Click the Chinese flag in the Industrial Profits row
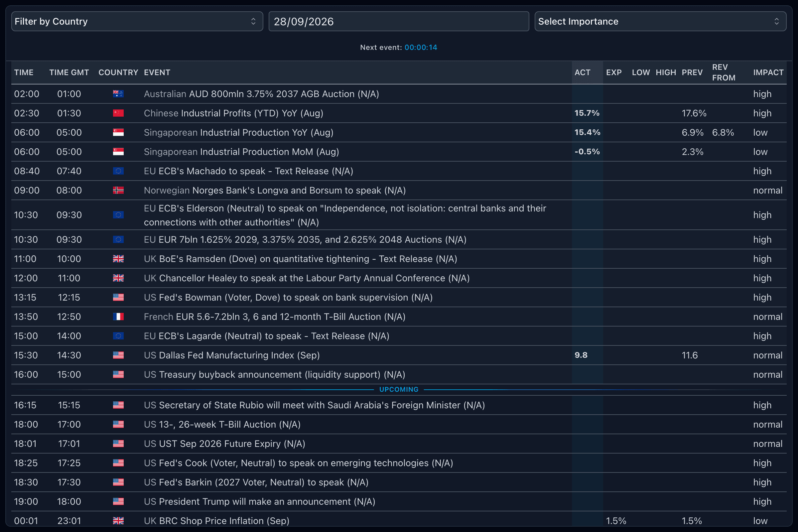The width and height of the screenshot is (798, 532). [x=118, y=113]
